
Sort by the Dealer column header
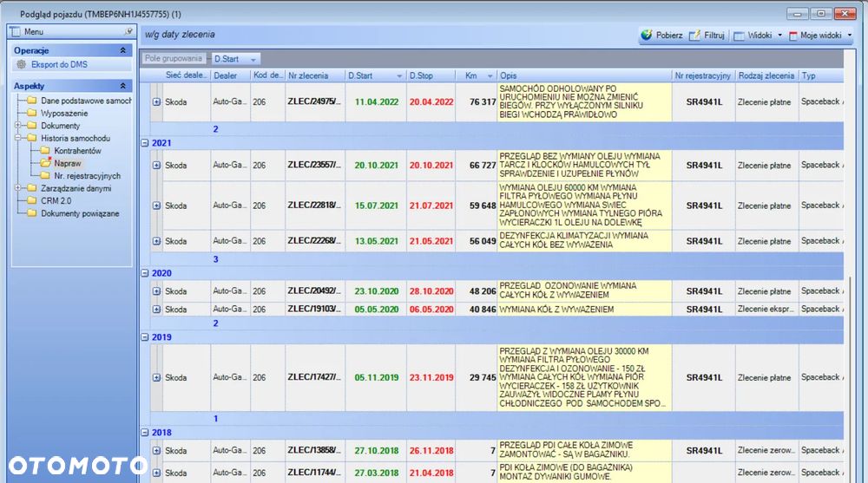(x=230, y=75)
